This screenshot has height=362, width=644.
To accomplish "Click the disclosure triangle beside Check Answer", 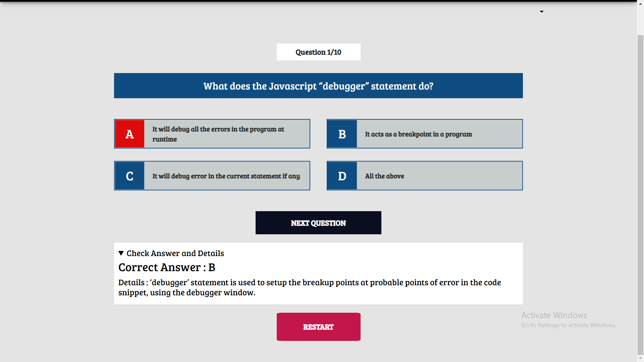I will tap(121, 254).
